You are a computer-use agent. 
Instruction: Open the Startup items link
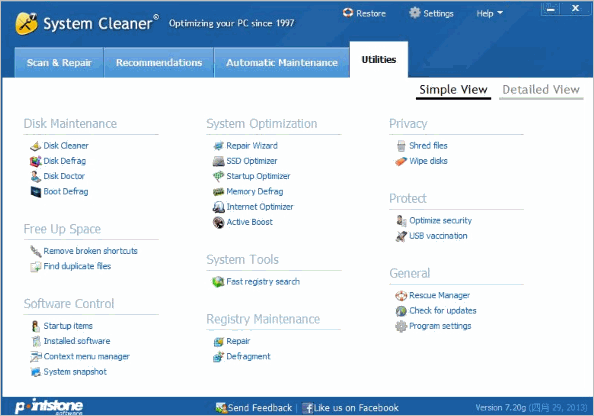(68, 326)
